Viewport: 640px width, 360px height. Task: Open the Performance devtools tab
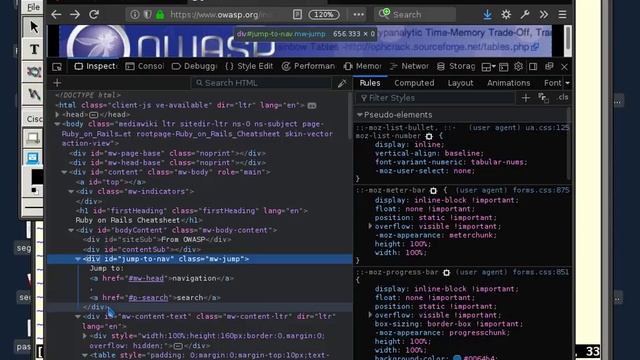coord(309,66)
